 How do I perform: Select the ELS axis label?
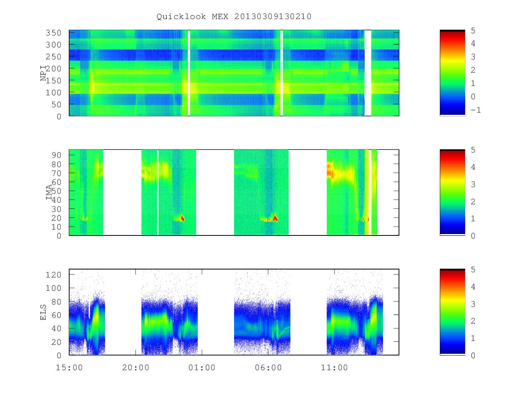point(43,312)
